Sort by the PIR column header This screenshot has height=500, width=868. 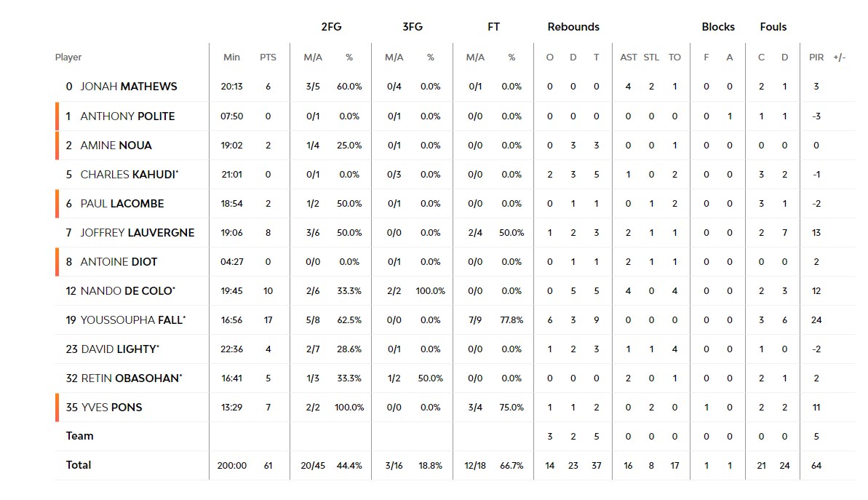tap(816, 57)
